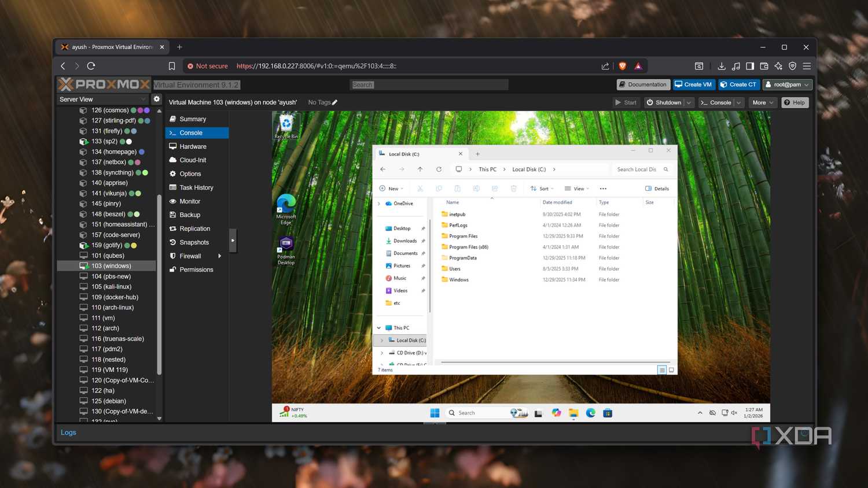Image resolution: width=868 pixels, height=488 pixels.
Task: Edit VM tags with the pencil icon
Action: 334,102
